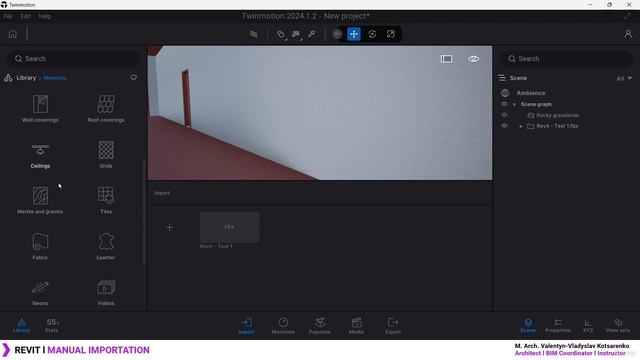
Task: Open the Wall coverings material category
Action: pos(40,109)
